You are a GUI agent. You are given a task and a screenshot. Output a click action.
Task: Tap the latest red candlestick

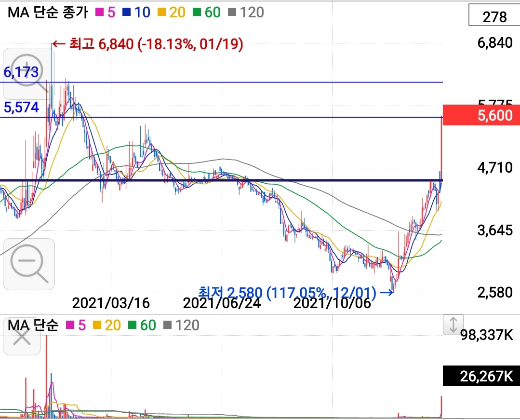441,149
